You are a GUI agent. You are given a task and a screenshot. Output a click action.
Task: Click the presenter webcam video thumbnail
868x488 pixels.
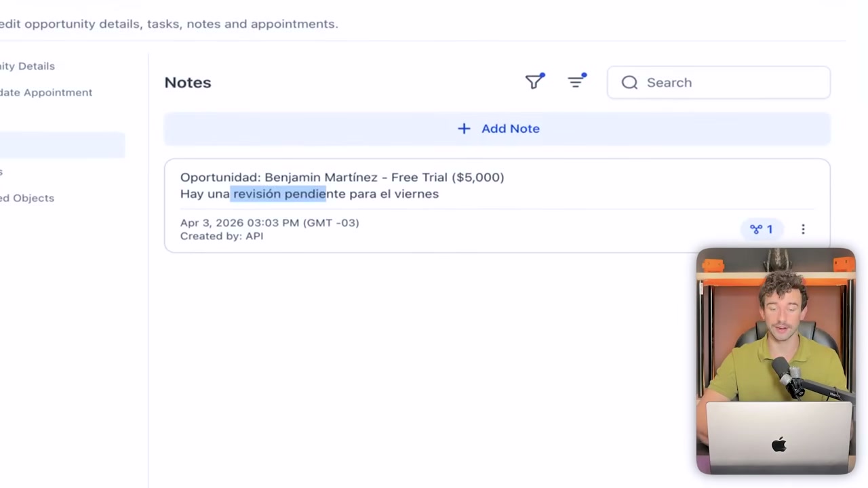776,361
